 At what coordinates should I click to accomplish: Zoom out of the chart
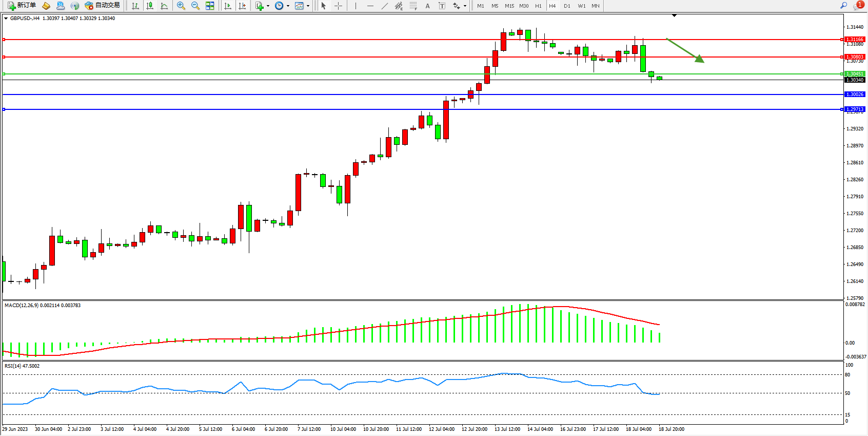click(x=195, y=6)
